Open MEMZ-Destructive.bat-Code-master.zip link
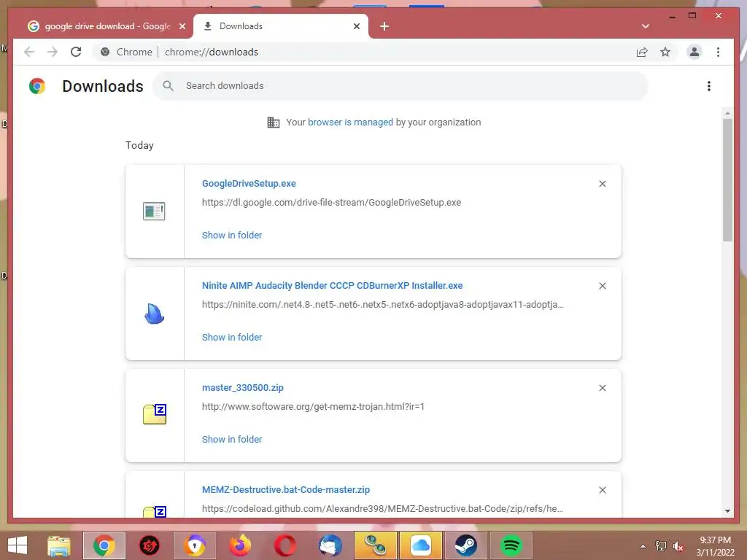This screenshot has width=747, height=560. pyautogui.click(x=286, y=489)
